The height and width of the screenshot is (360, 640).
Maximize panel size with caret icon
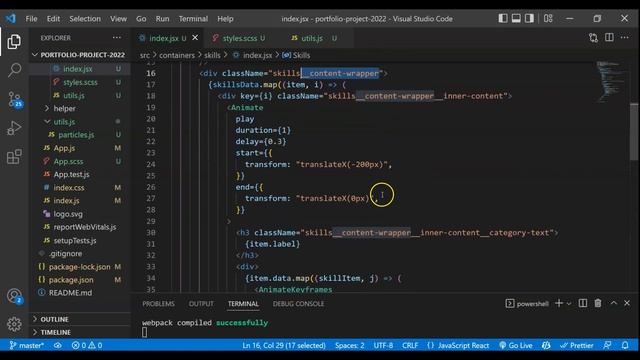613,303
